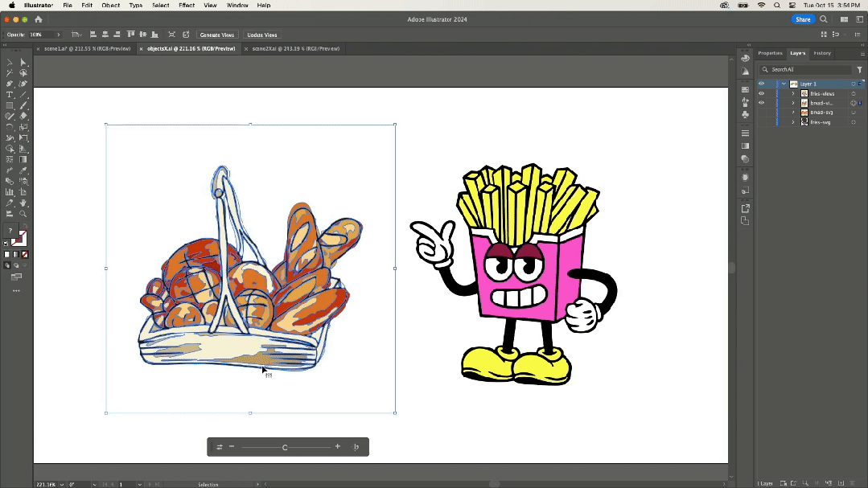
Task: Select the Pen tool
Action: pyautogui.click(x=10, y=84)
